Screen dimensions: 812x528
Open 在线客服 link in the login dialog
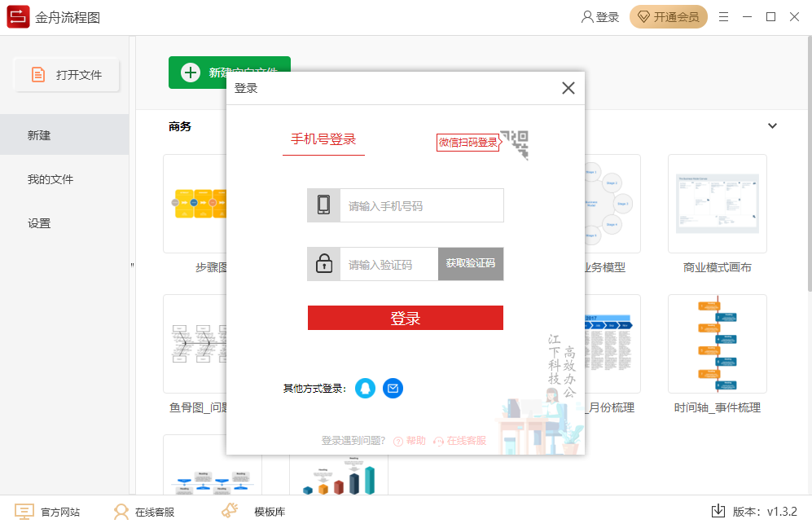click(460, 441)
